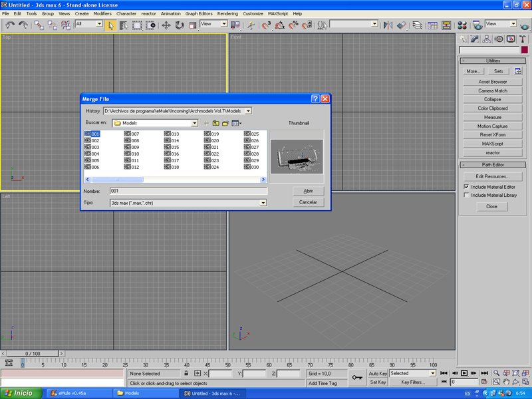Viewport: 532px width, 399px height.
Task: Select file 017 in the file list
Action: pos(172,160)
